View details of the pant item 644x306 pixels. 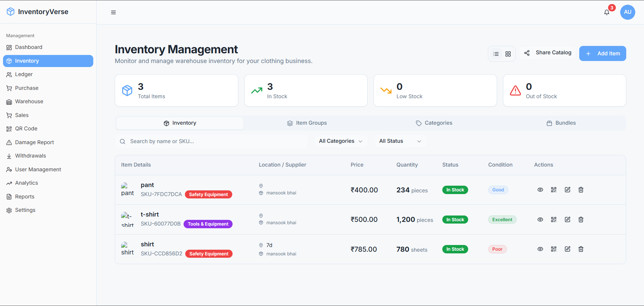pos(540,190)
